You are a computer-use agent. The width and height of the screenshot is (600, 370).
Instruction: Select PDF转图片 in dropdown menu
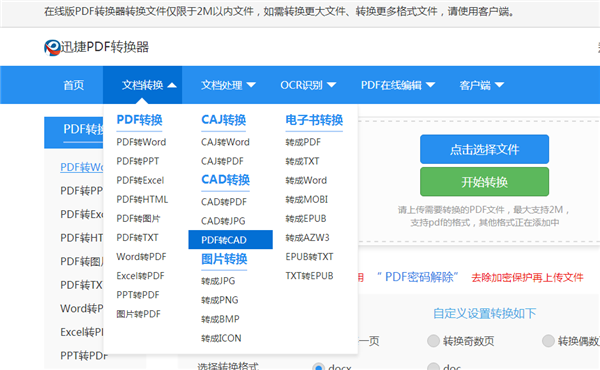pos(138,218)
